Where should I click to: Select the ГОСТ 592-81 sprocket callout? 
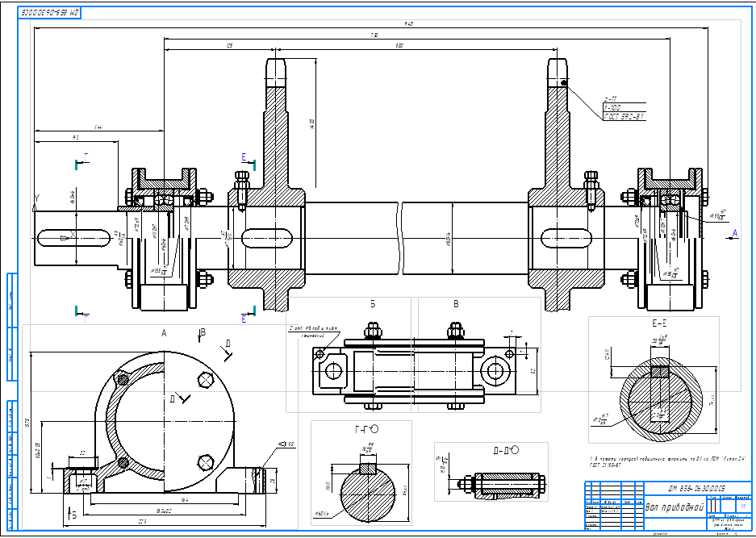pos(624,118)
